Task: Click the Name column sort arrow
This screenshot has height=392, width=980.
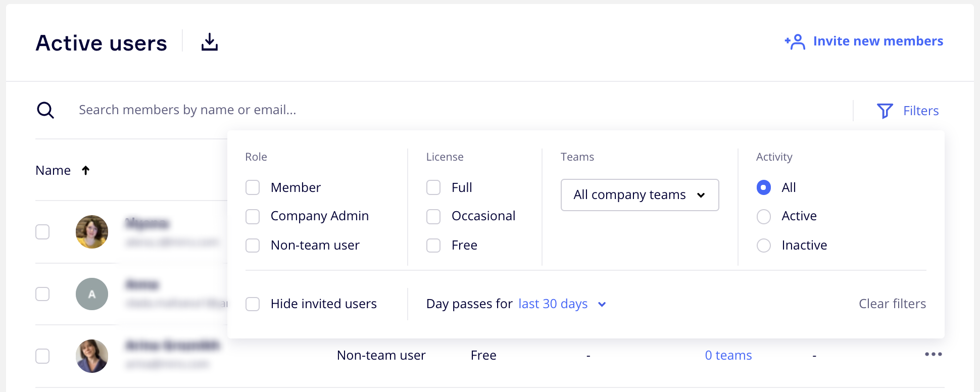Action: (86, 171)
